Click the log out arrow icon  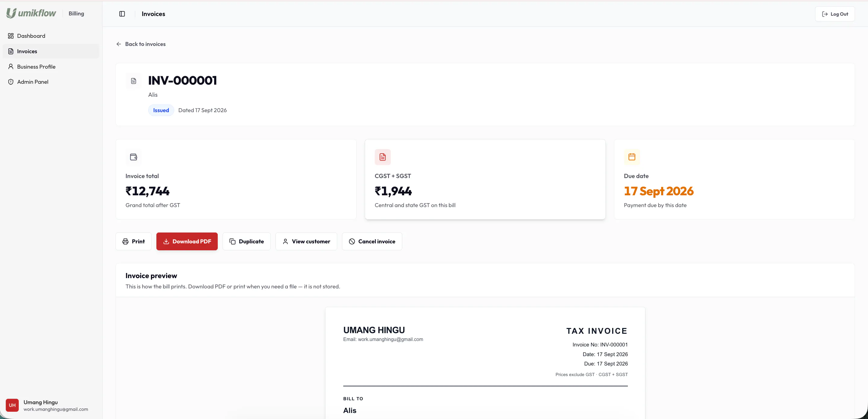coord(824,14)
